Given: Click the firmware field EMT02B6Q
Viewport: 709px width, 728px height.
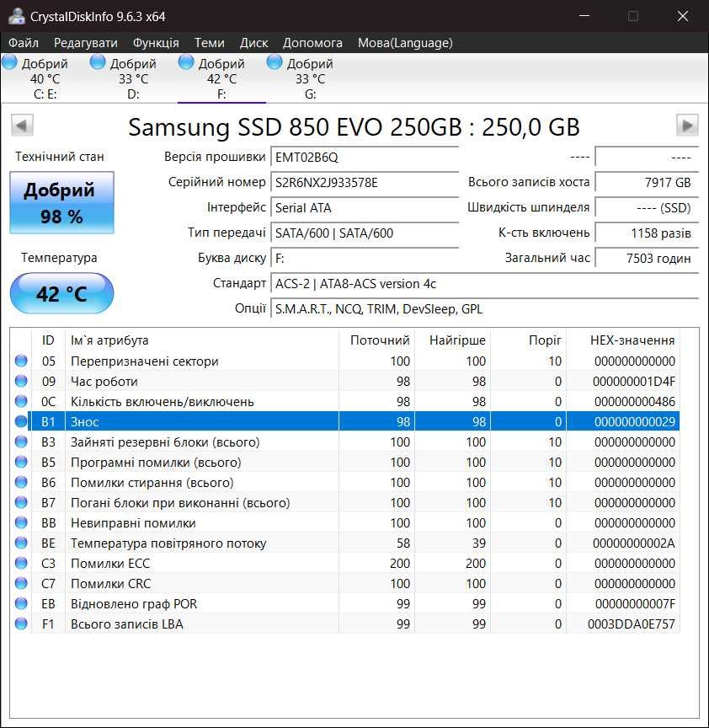Looking at the screenshot, I should [x=365, y=157].
